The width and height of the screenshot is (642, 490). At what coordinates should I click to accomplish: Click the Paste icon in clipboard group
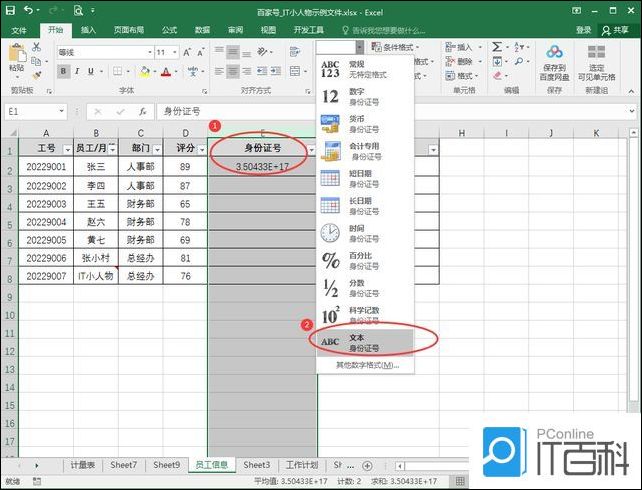click(x=16, y=60)
